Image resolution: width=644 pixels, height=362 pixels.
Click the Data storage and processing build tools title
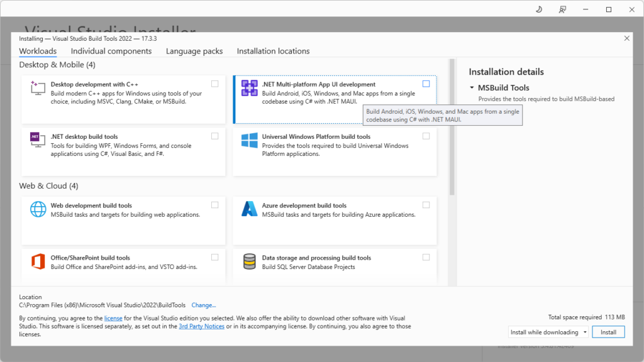coord(316,258)
